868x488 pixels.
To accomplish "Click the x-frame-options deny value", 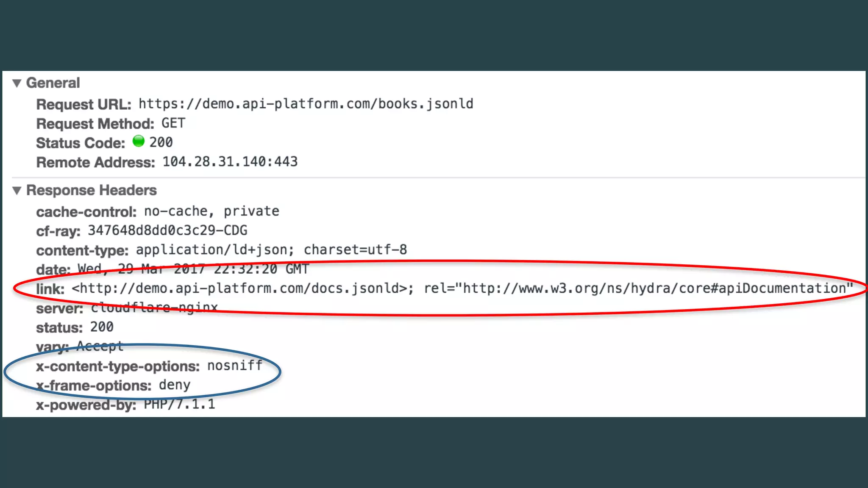I will [x=175, y=385].
